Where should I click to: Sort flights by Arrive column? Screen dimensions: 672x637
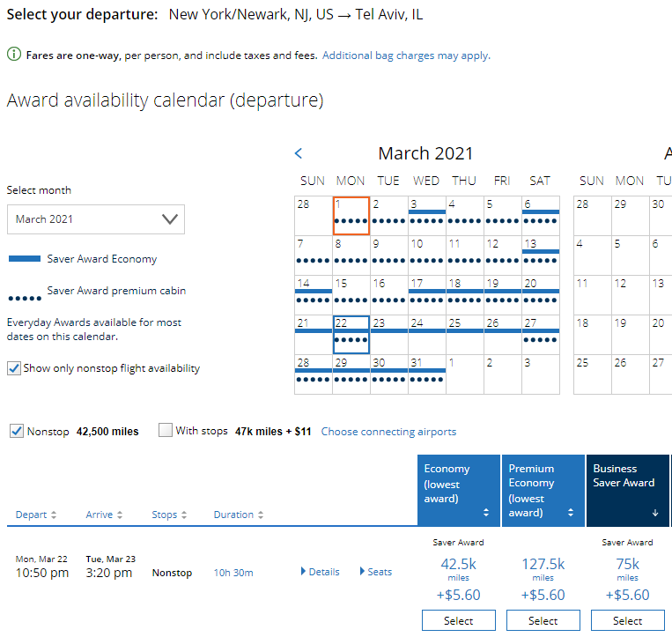pyautogui.click(x=104, y=515)
